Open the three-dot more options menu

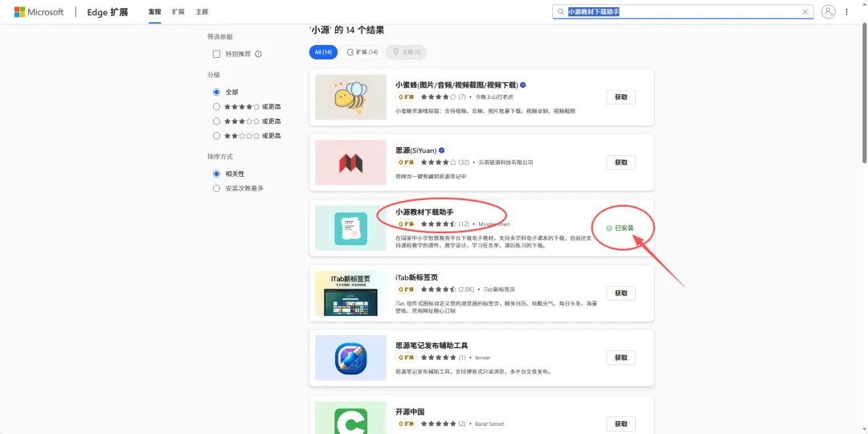[846, 11]
